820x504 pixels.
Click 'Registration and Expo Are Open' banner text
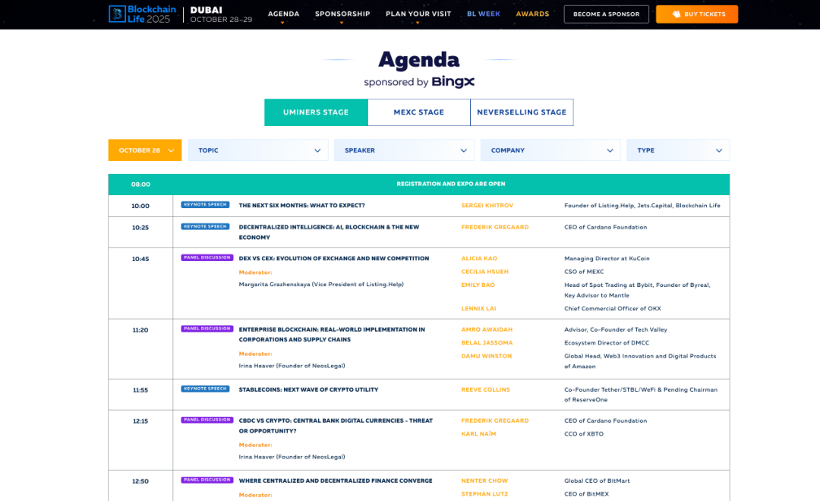pyautogui.click(x=451, y=184)
